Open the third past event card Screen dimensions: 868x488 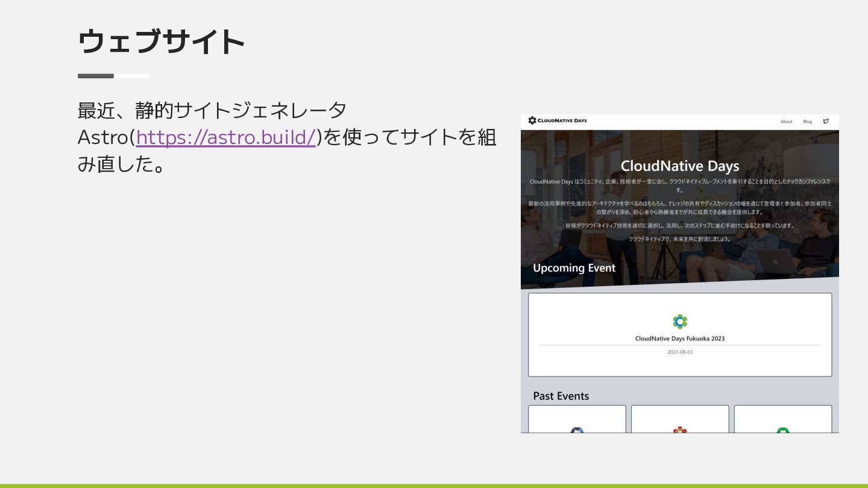pyautogui.click(x=783, y=419)
